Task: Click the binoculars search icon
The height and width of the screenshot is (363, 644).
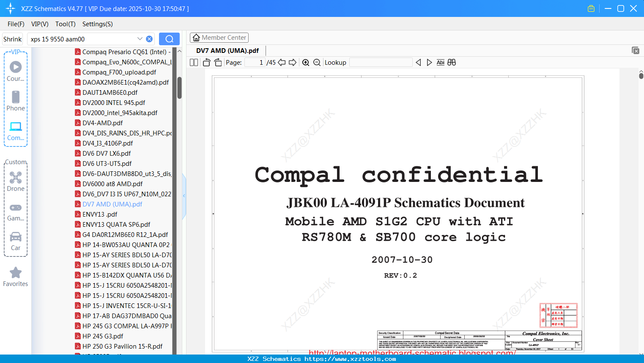Action: 452,63
